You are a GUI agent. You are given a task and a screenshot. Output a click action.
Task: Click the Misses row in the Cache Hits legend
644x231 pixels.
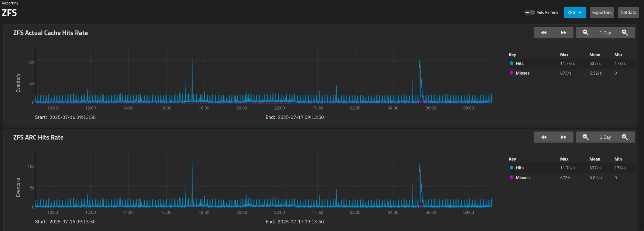523,73
